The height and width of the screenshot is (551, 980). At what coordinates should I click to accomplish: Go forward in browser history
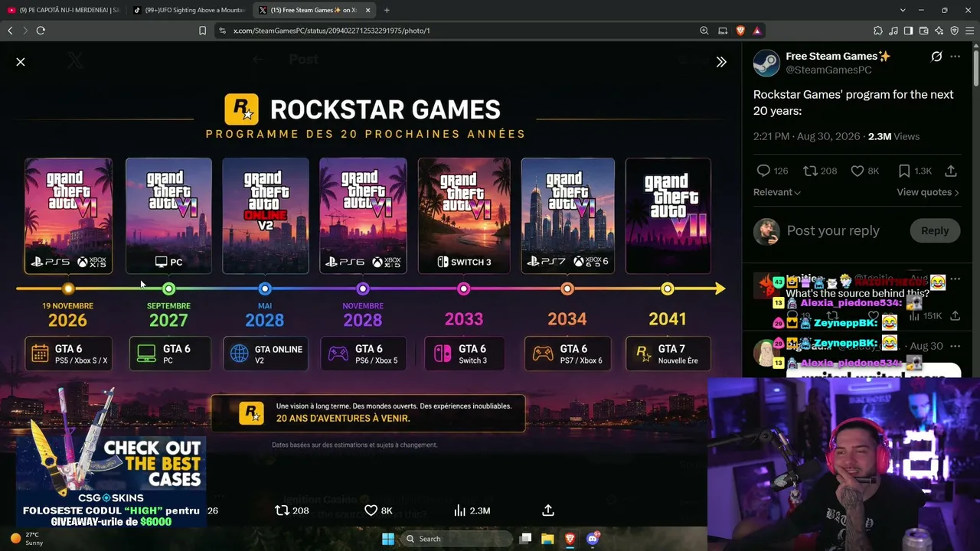coord(25,31)
